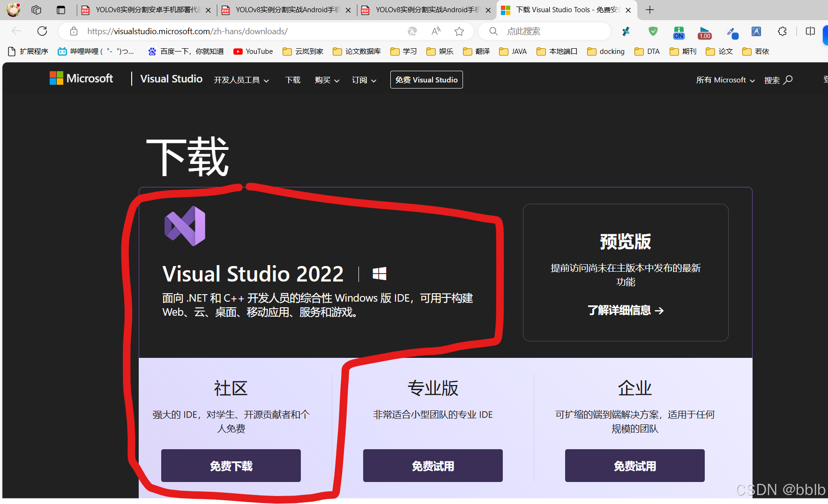Click the Visual Studio 2022 heading text
Screen dimensions: 828x504
click(253, 274)
